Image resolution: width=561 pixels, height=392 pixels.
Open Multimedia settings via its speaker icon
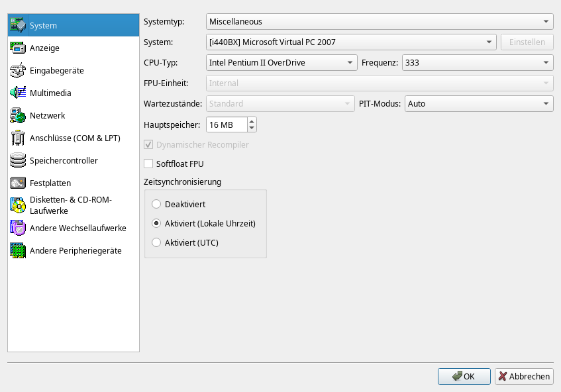tap(18, 93)
